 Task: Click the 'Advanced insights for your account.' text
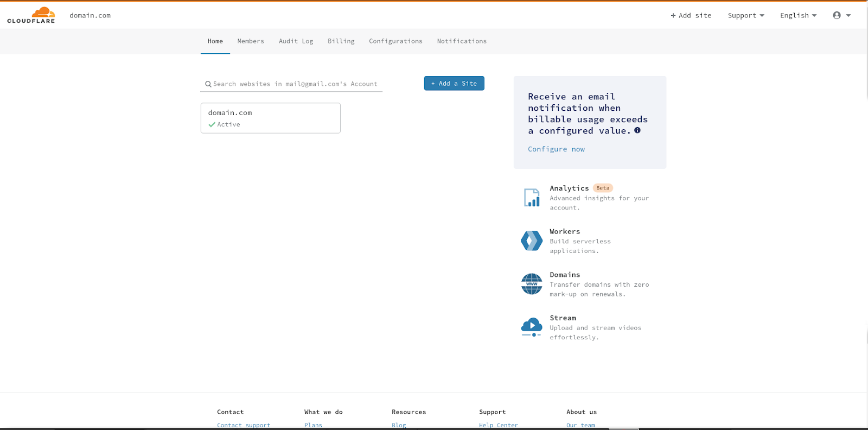(599, 203)
